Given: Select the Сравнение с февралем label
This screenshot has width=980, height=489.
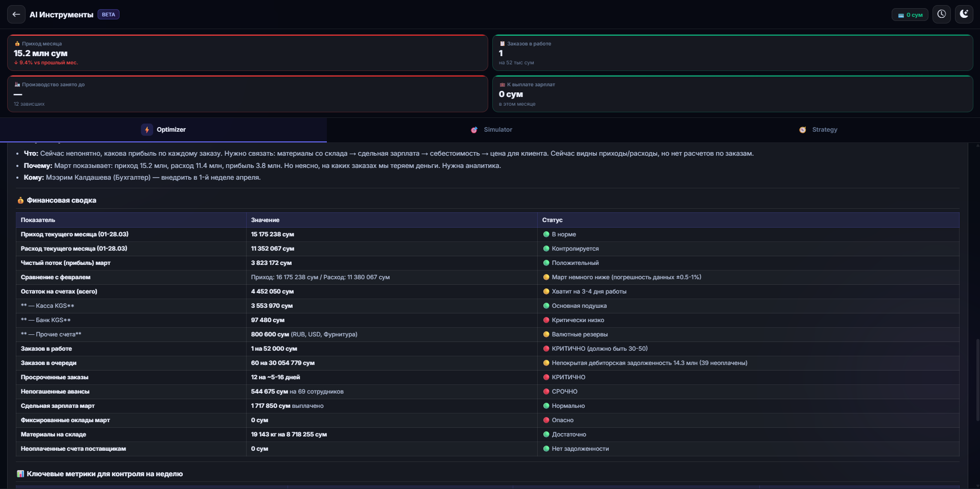Looking at the screenshot, I should click(x=55, y=277).
